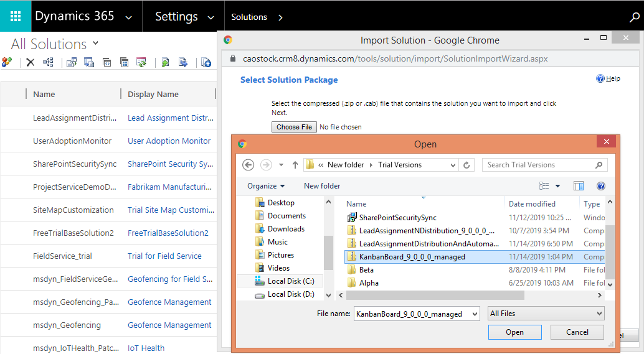This screenshot has width=644, height=354.
Task: Open the view options dropdown arrow
Action: (x=558, y=186)
